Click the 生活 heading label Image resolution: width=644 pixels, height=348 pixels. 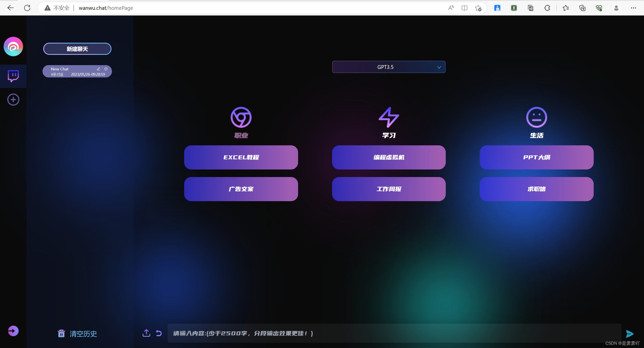[x=537, y=136]
